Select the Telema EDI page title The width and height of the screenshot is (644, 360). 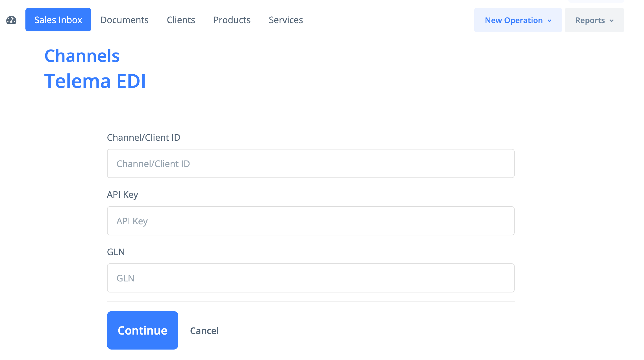(95, 81)
